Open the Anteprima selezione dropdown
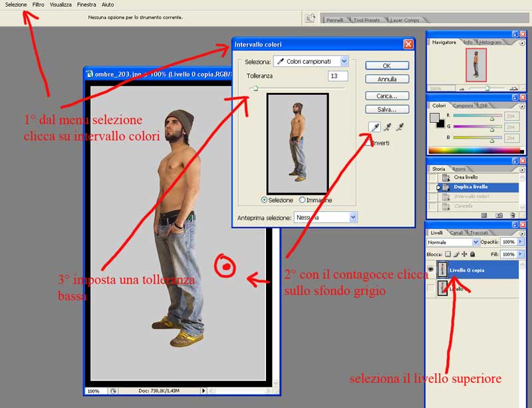Screen dimensions: 532x408 point(327,217)
